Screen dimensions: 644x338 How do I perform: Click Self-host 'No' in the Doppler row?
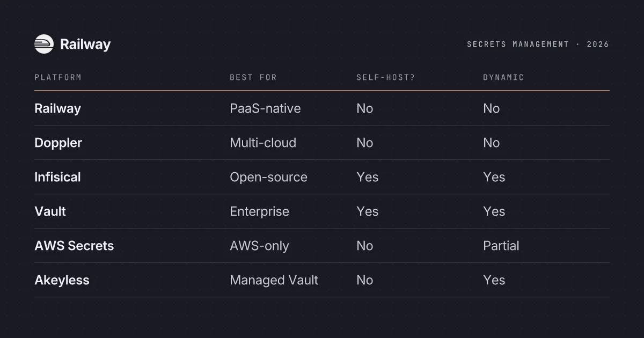tap(364, 143)
